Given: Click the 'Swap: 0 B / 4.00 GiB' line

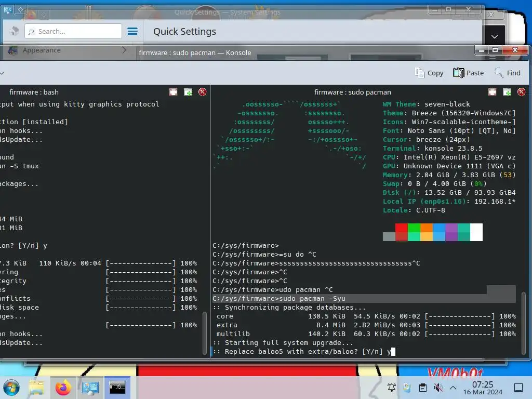Looking at the screenshot, I should click(435, 183).
